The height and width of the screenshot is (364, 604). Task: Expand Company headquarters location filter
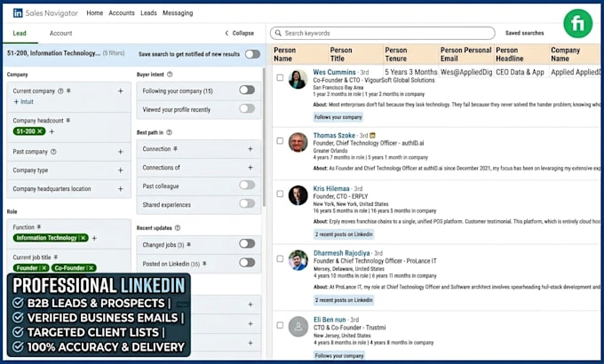121,189
